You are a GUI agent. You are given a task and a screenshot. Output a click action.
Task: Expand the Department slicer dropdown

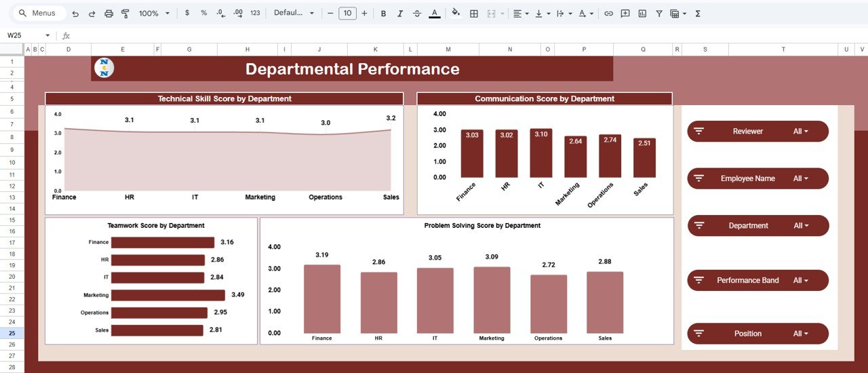[x=801, y=226]
